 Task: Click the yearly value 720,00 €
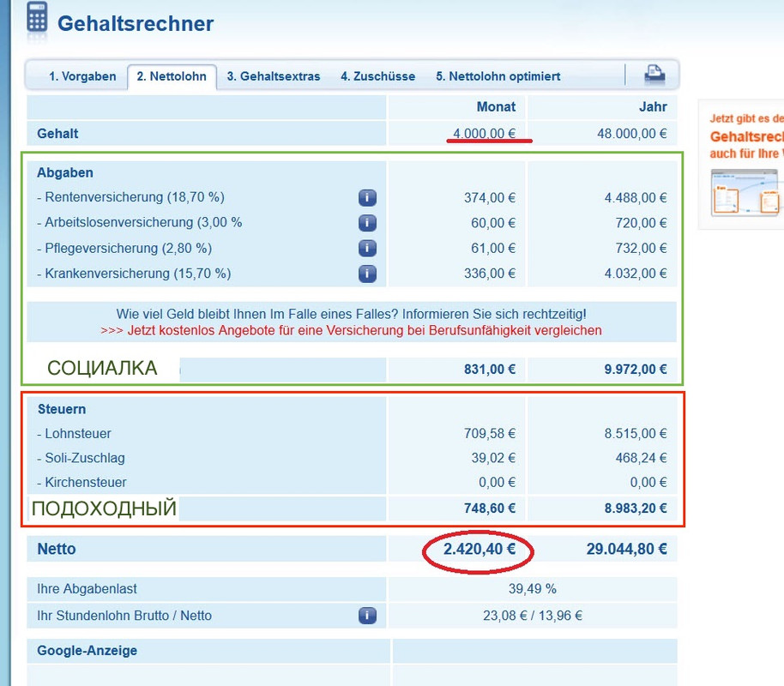pyautogui.click(x=641, y=222)
